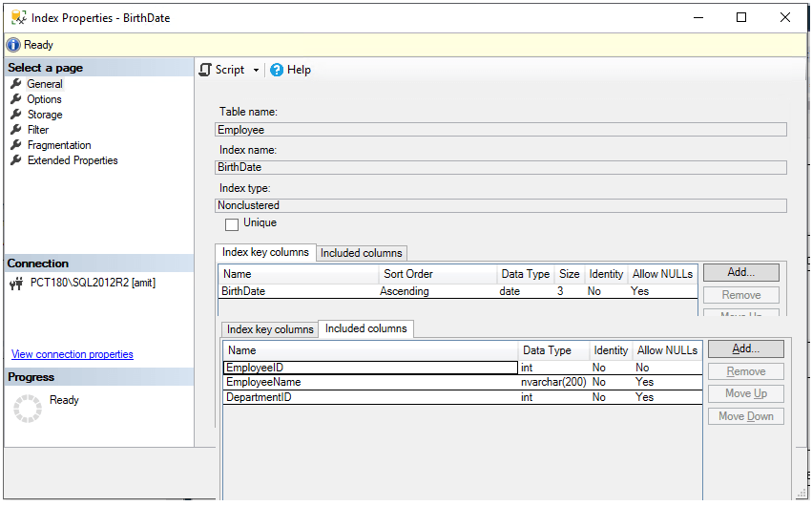The image size is (812, 506).
Task: Open the Fragmentation page
Action: point(59,145)
